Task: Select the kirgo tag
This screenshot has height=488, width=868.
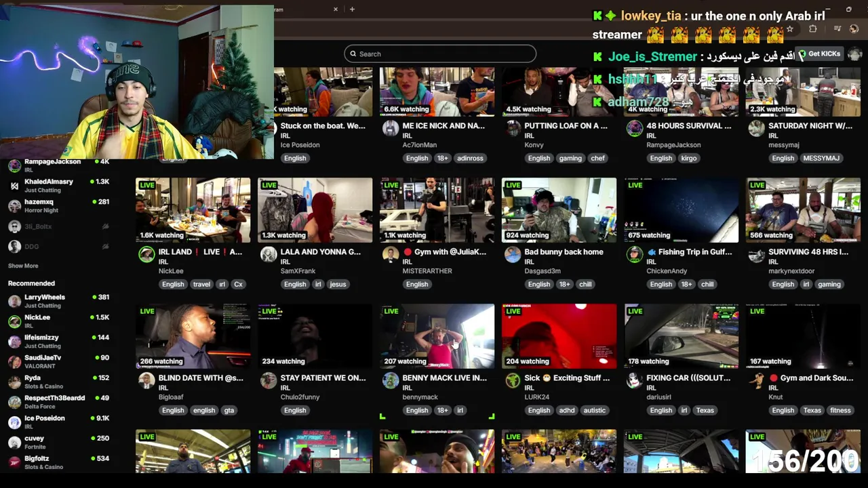Action: tap(689, 158)
